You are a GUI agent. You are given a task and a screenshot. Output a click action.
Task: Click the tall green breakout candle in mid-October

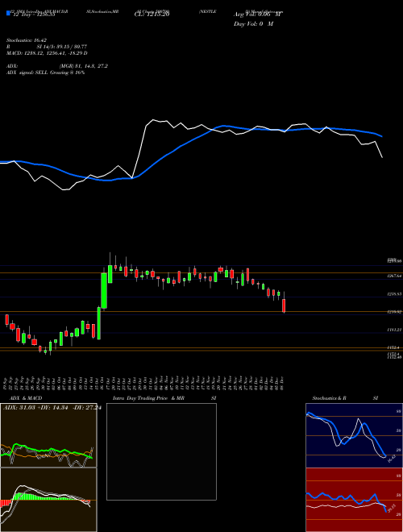click(105, 291)
